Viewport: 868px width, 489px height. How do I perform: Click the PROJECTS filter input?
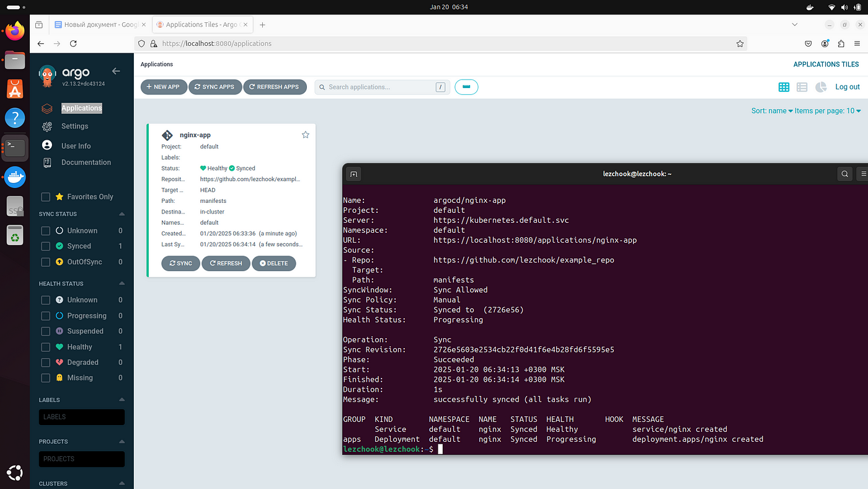pyautogui.click(x=82, y=459)
